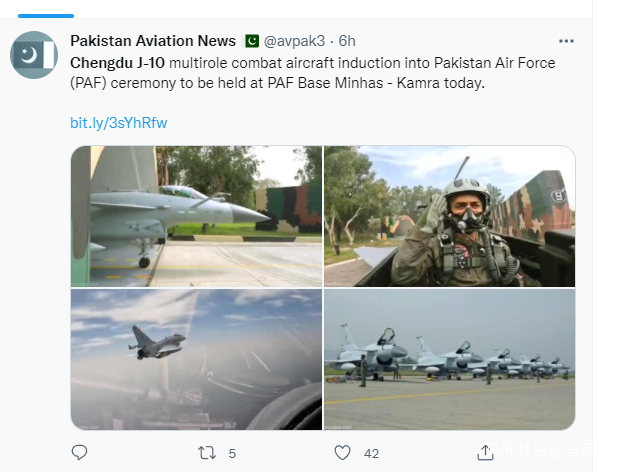Open the parked J-10 jet photo
623x472 pixels.
point(196,216)
